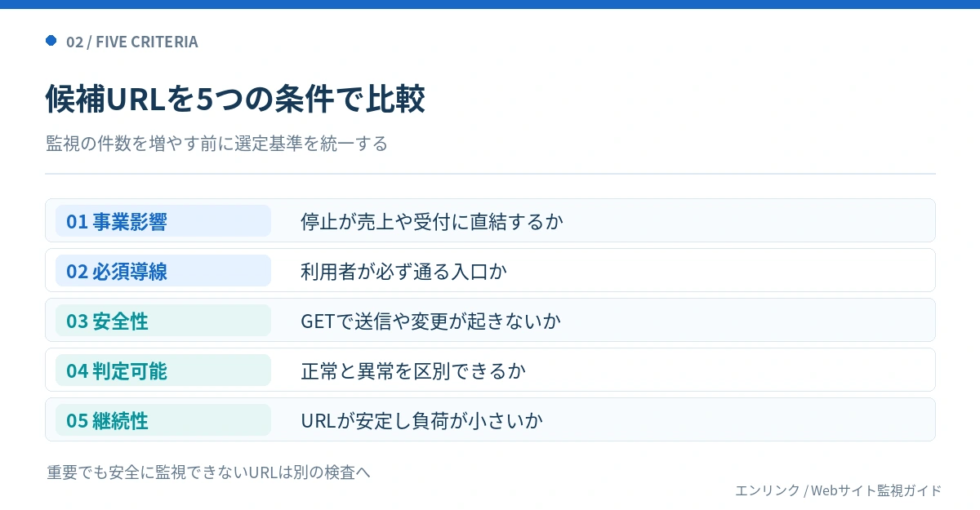Screen dimensions: 980x510
Task: Click footer 'エンリンク / Webサイト監視ガイド'
Action: [838, 490]
